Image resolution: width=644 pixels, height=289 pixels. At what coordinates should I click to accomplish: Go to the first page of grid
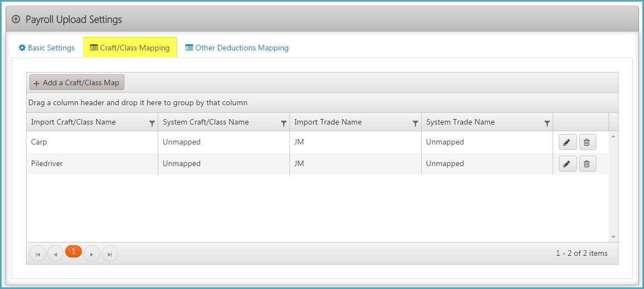[x=38, y=254]
